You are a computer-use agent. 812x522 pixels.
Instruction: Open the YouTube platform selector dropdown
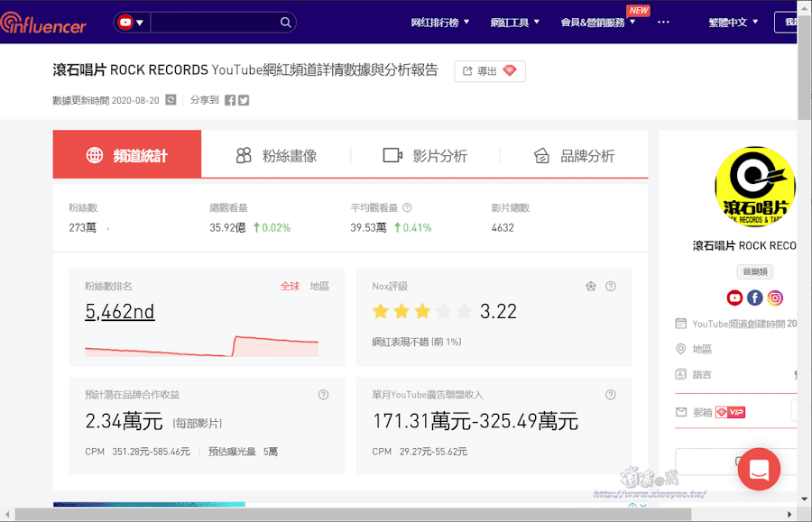[132, 23]
